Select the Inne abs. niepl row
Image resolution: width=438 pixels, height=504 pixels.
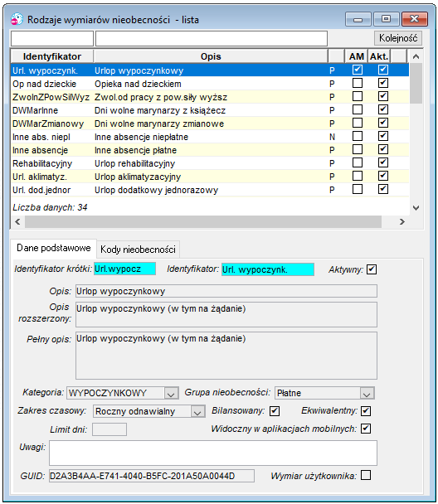[x=210, y=137]
